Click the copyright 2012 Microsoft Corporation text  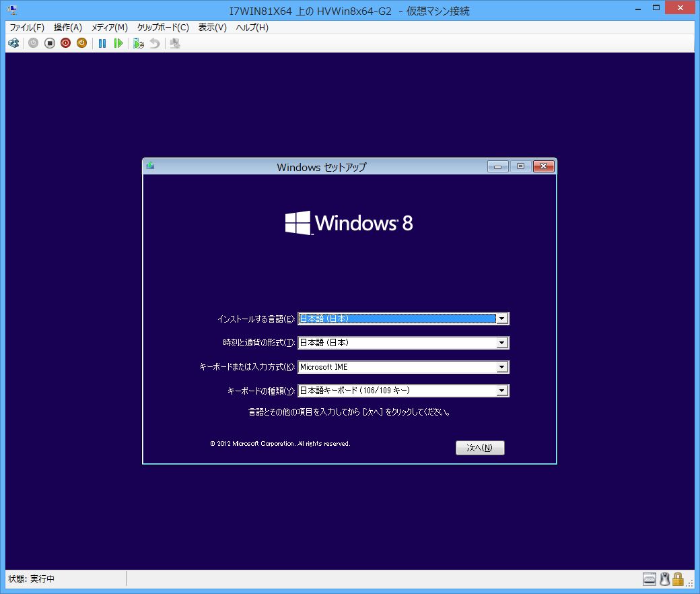pyautogui.click(x=280, y=444)
